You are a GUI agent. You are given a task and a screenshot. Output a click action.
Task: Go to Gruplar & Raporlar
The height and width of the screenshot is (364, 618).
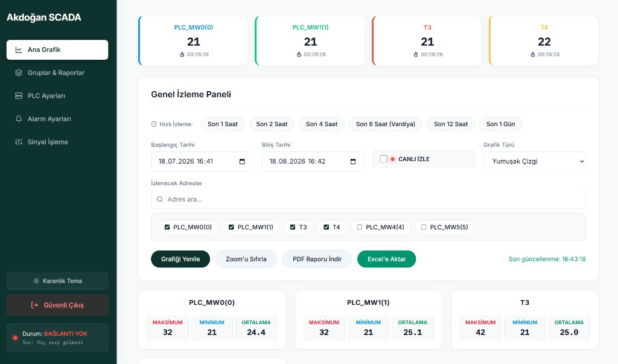point(57,72)
